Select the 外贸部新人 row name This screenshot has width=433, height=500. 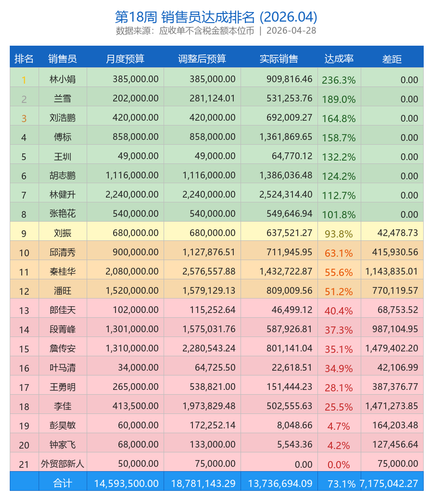pyautogui.click(x=62, y=464)
